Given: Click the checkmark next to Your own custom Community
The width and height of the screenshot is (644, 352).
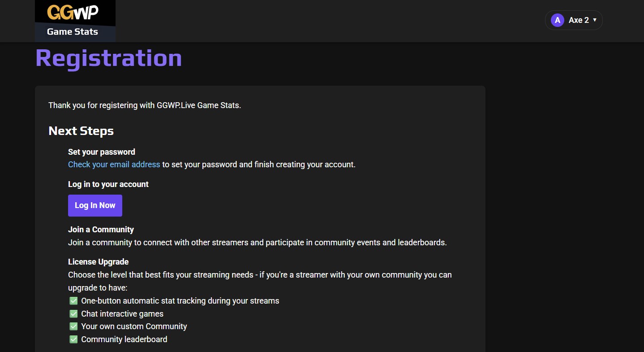Looking at the screenshot, I should coord(73,326).
